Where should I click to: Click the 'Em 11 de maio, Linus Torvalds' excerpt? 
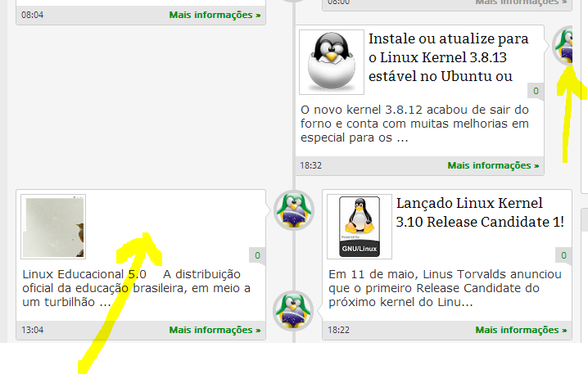point(446,288)
